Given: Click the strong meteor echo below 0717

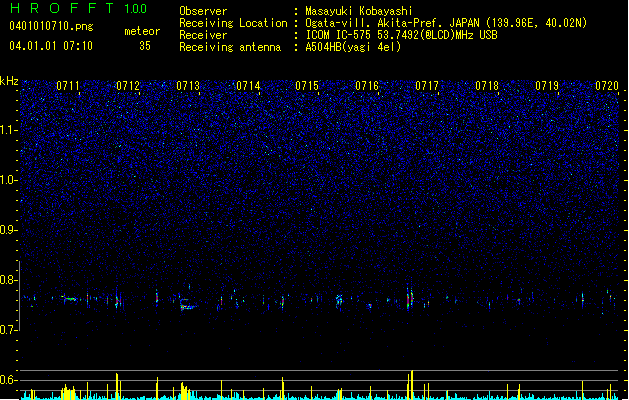Looking at the screenshot, I should (409, 298).
